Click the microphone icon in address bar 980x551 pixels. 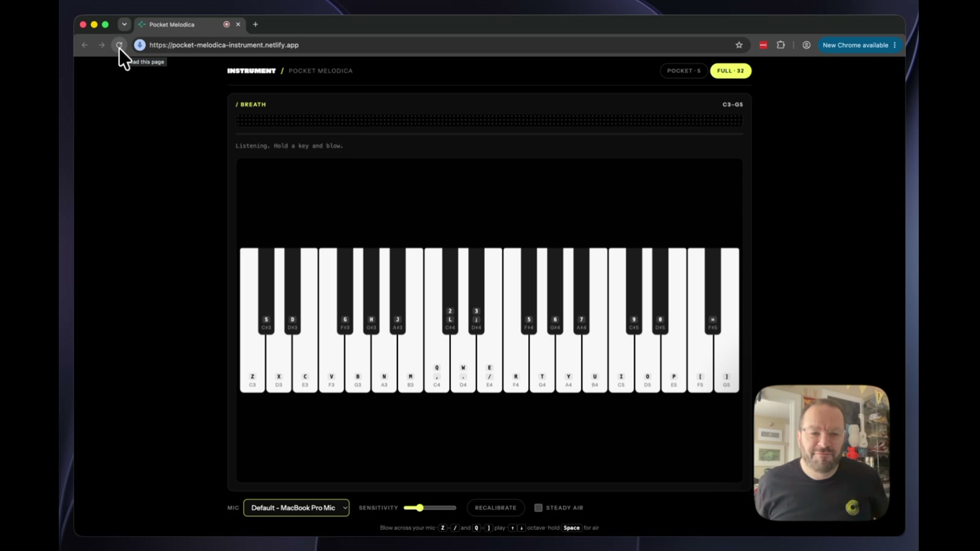140,45
